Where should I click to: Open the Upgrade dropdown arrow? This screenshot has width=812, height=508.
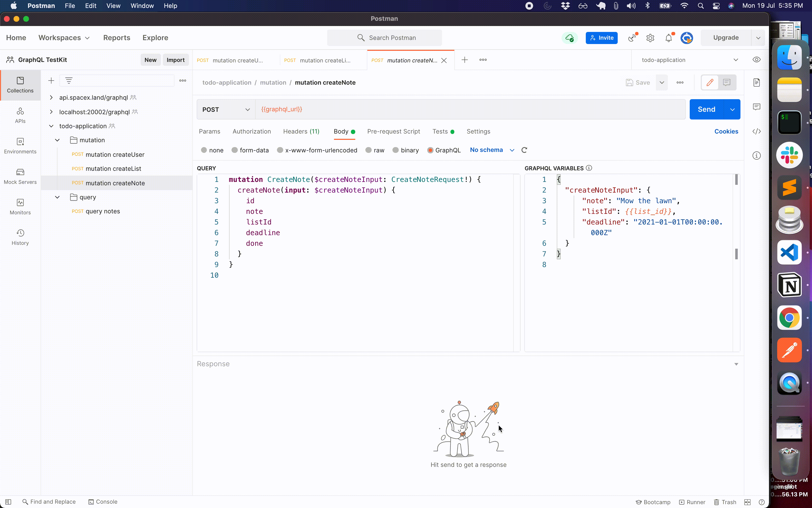click(758, 38)
